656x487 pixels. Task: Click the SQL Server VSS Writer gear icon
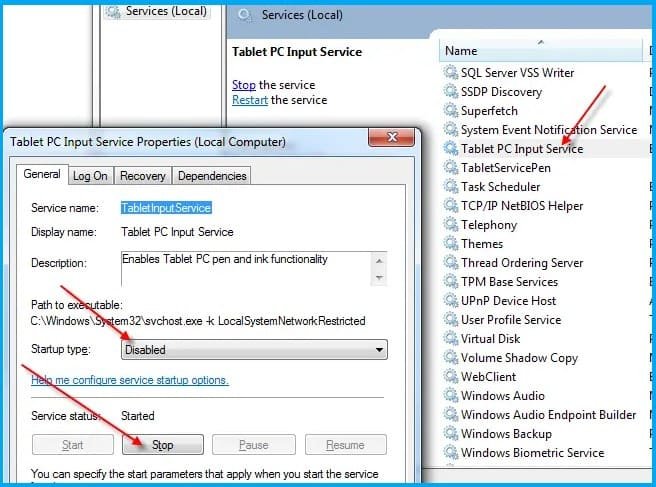(x=451, y=72)
